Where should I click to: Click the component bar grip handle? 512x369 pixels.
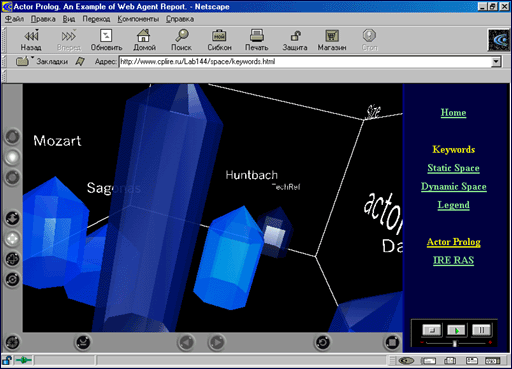pos(393,361)
